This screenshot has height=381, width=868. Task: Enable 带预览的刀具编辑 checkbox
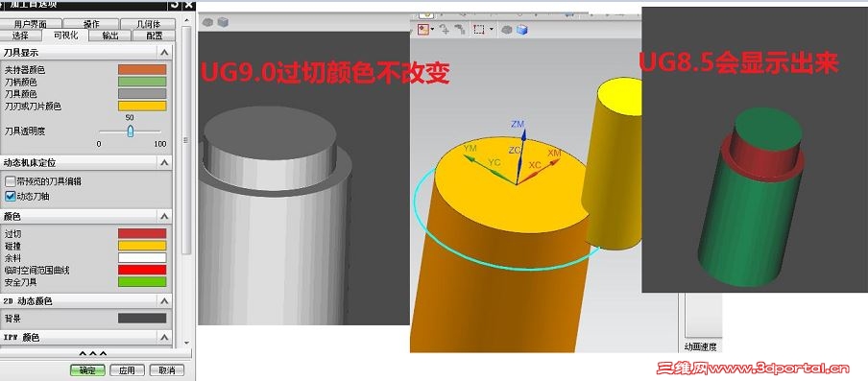(10, 181)
